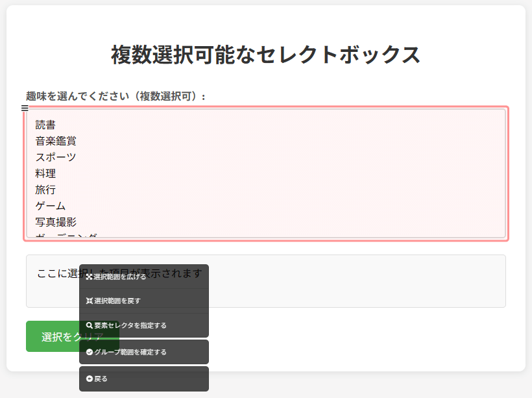Screen dimensions: 532x398
Task: Click the hamburger icon above the listbox
Action: click(x=25, y=108)
